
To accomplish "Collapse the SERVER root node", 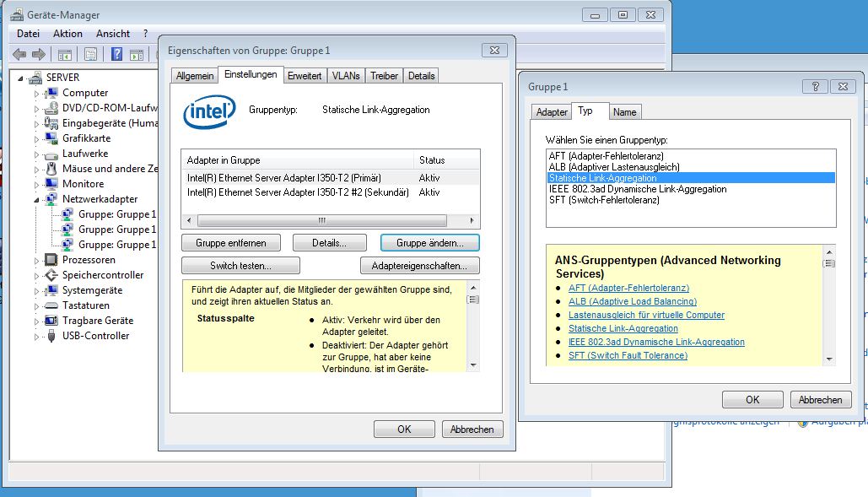I will tap(21, 78).
